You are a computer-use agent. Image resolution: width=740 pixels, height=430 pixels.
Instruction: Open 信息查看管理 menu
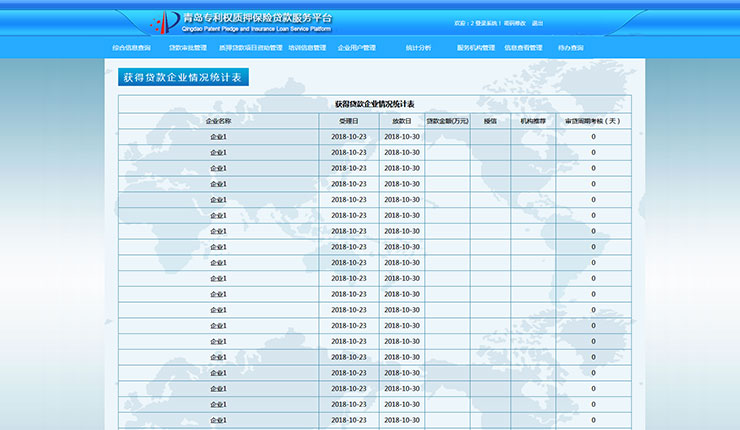523,48
